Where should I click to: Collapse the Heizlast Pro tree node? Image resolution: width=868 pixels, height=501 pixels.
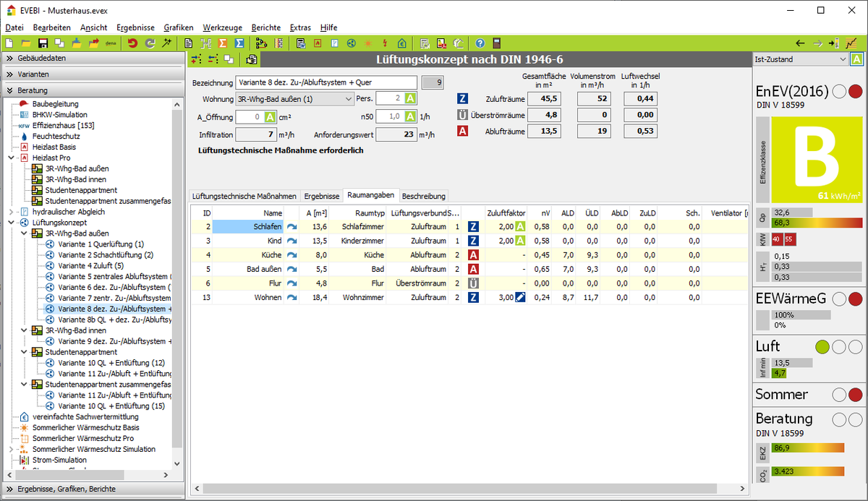tap(10, 158)
